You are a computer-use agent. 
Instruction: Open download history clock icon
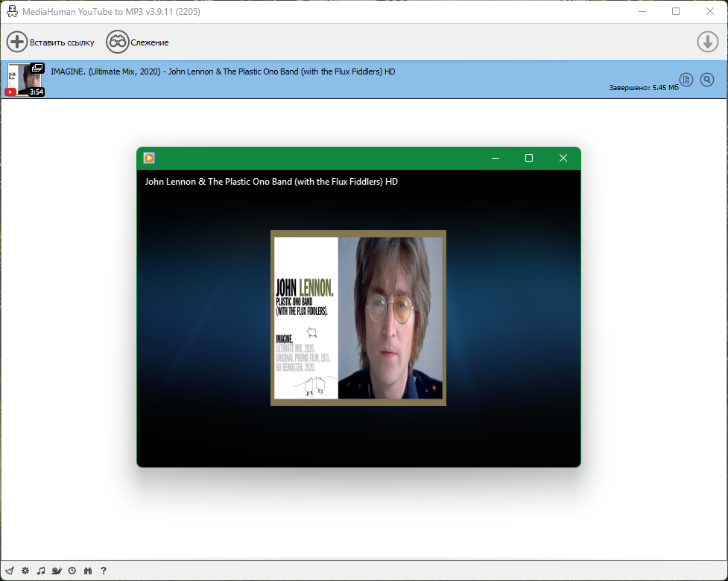tap(72, 571)
